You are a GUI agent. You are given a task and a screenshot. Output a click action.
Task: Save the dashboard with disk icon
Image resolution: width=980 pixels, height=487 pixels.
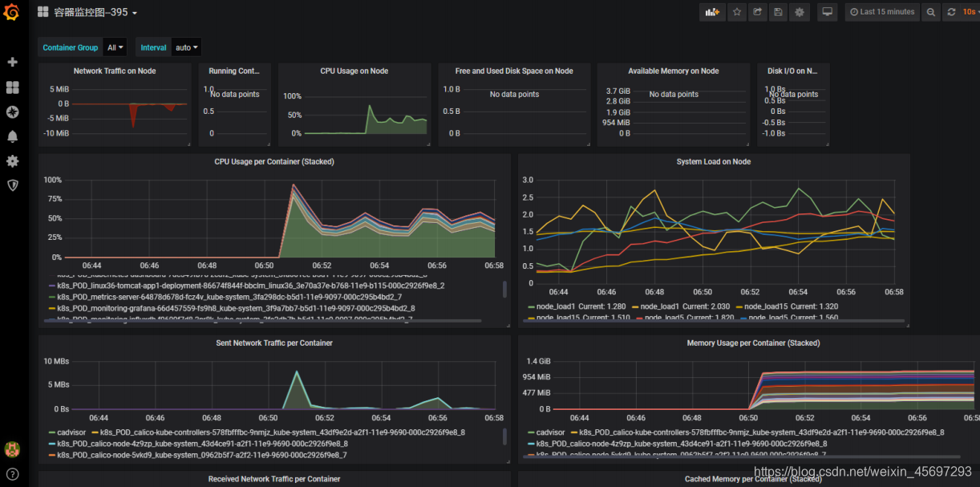tap(778, 12)
